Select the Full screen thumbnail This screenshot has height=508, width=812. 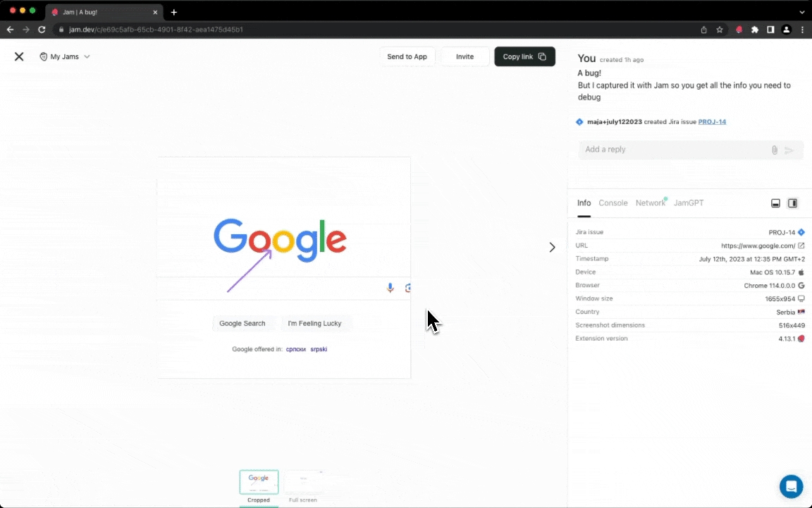click(303, 483)
